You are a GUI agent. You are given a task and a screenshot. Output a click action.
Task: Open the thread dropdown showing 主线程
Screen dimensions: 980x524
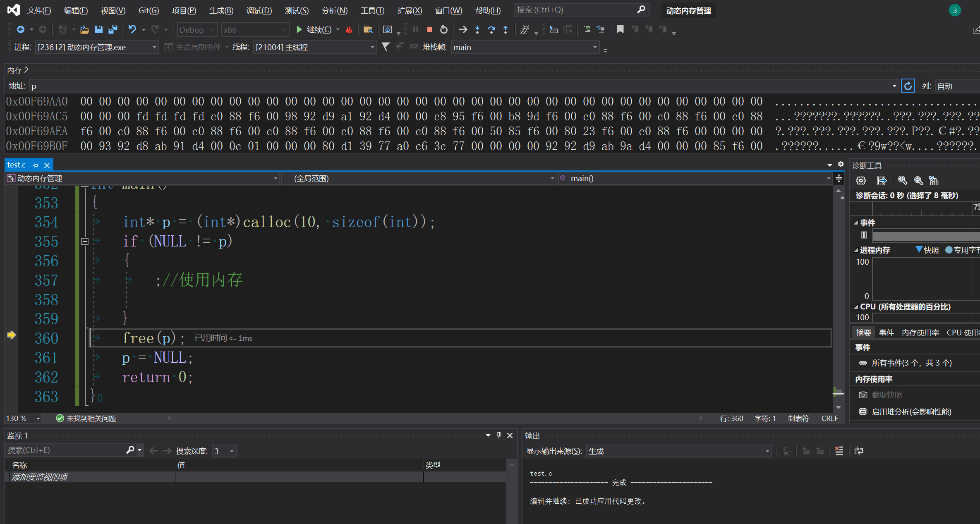click(314, 47)
